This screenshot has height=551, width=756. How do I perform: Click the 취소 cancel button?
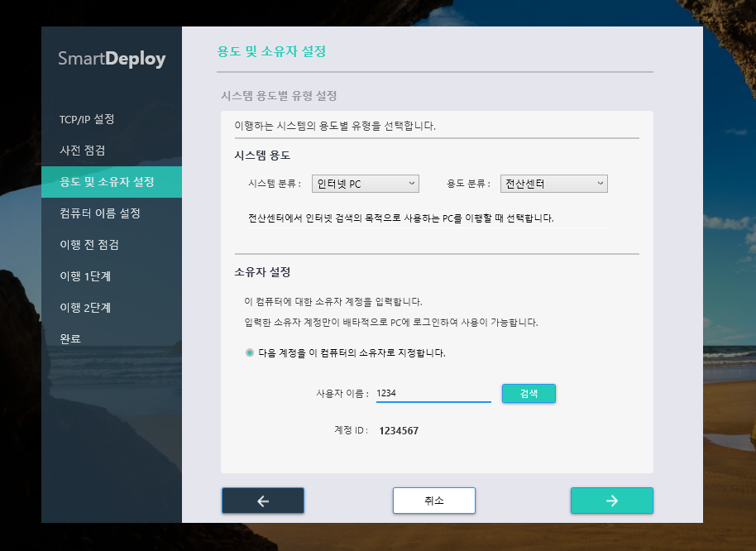click(x=434, y=501)
